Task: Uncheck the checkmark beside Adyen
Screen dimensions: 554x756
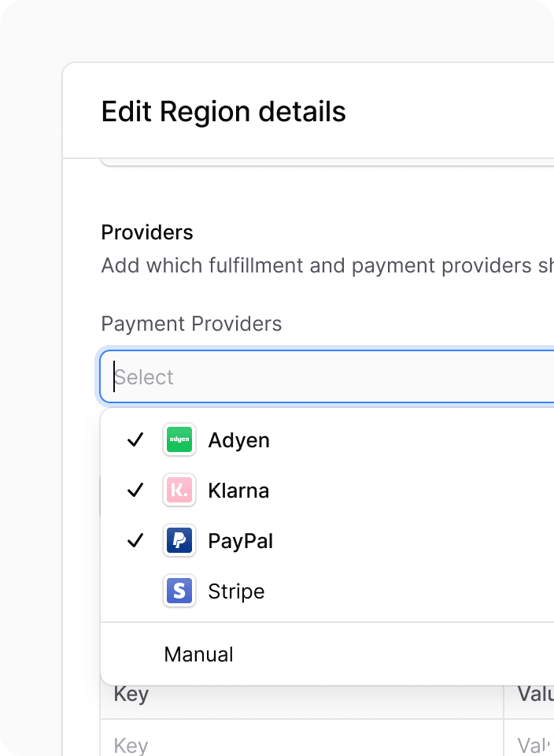Action: tap(135, 439)
